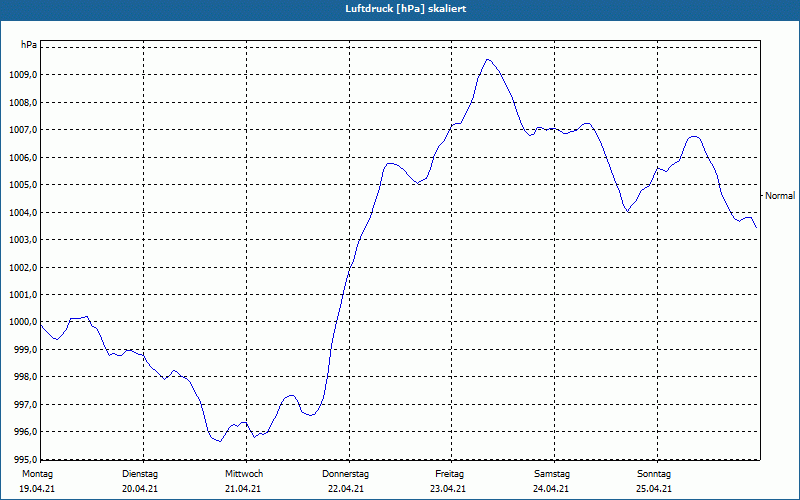The width and height of the screenshot is (800, 500).
Task: Click the curve's lowest point before Mittwoch
Action: tap(220, 441)
